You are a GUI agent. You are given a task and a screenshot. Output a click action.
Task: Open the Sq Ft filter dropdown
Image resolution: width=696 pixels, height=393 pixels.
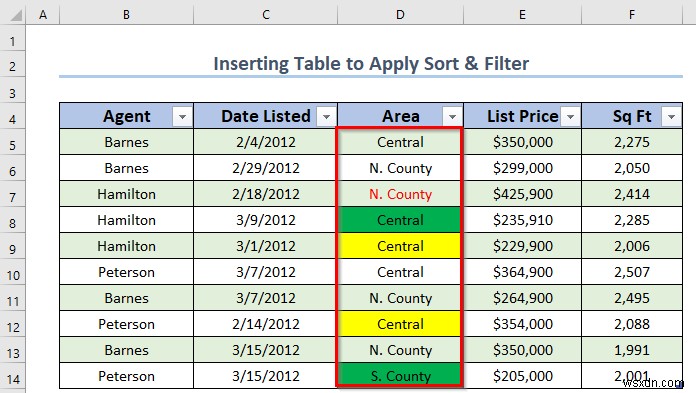pyautogui.click(x=671, y=117)
